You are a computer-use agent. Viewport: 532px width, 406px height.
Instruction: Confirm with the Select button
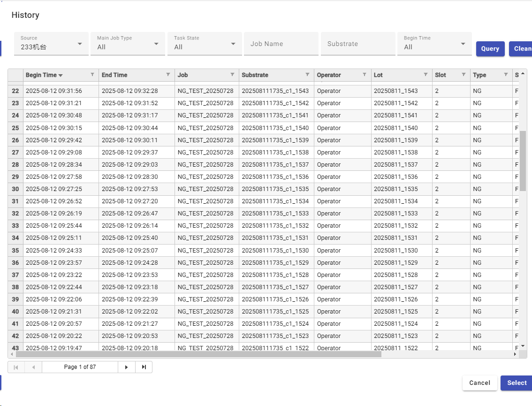516,383
